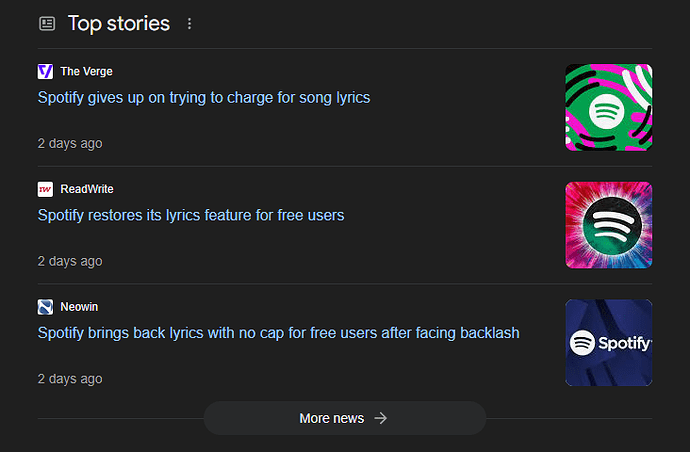Click the ReadWrite favicon logo
Viewport: 690px width, 452px height.
pos(45,189)
